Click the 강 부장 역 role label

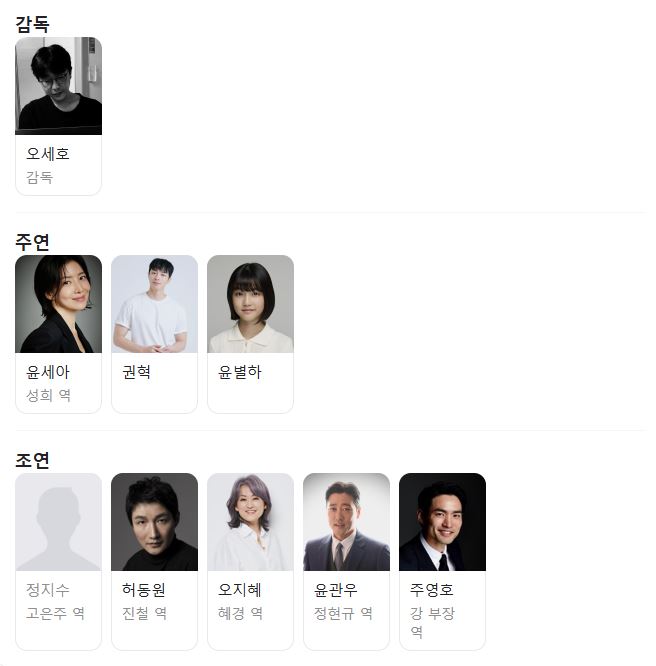433,623
